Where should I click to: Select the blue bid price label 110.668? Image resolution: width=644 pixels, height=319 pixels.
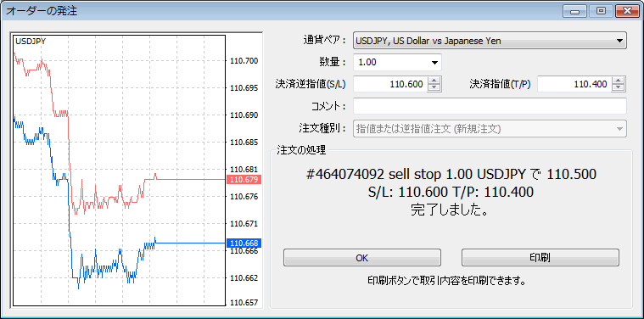244,243
